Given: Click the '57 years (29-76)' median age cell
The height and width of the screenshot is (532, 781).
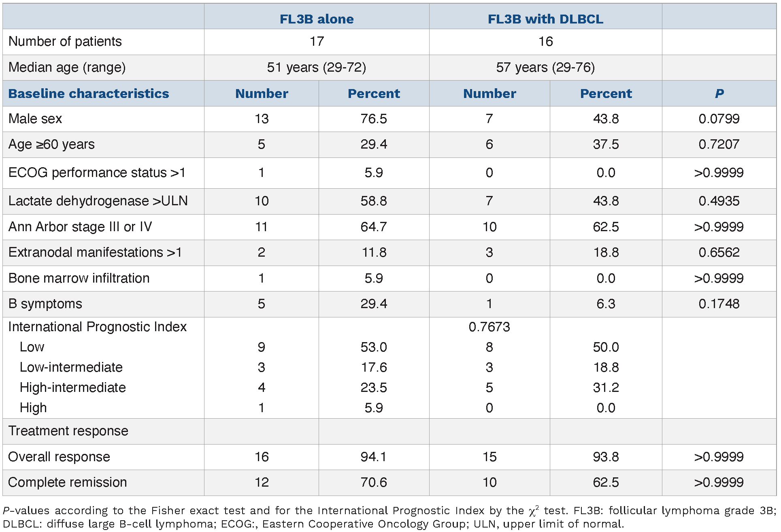Looking at the screenshot, I should [x=545, y=67].
